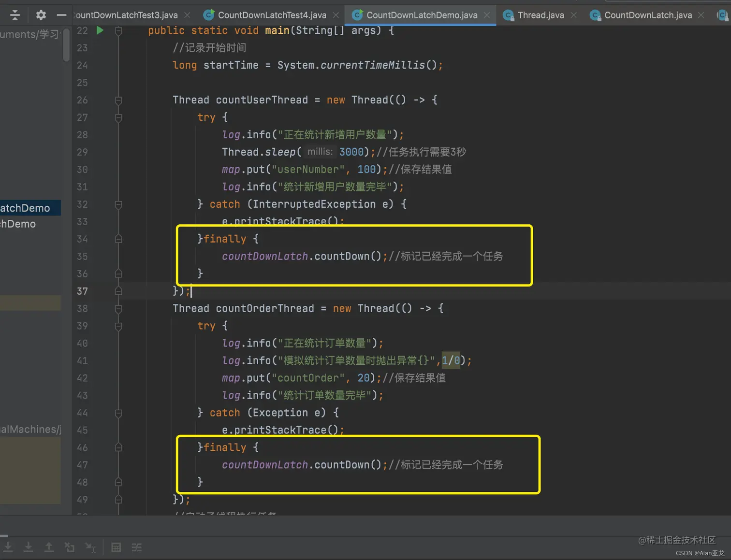The image size is (731, 560).
Task: Click currentTimeMillis method call on line 24
Action: click(373, 65)
